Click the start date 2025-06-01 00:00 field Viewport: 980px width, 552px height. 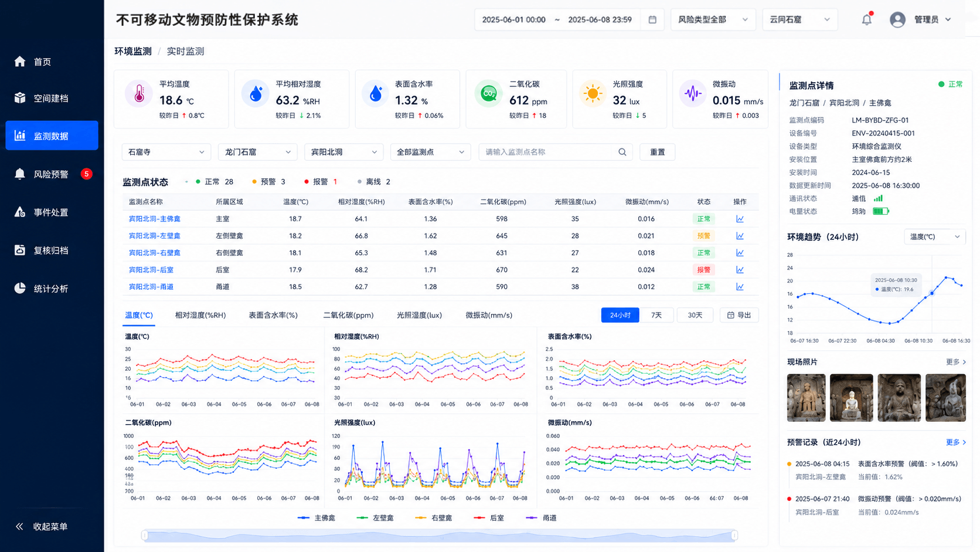pos(514,19)
